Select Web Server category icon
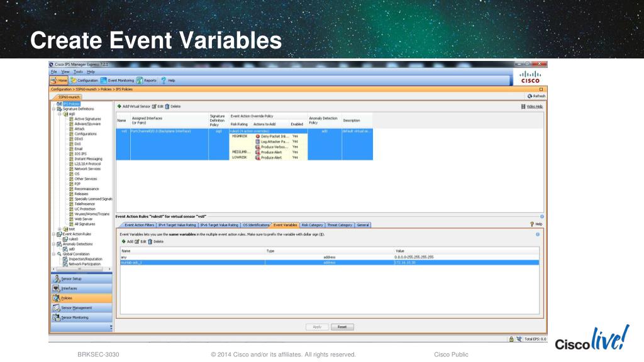The image size is (644, 362). pyautogui.click(x=72, y=219)
